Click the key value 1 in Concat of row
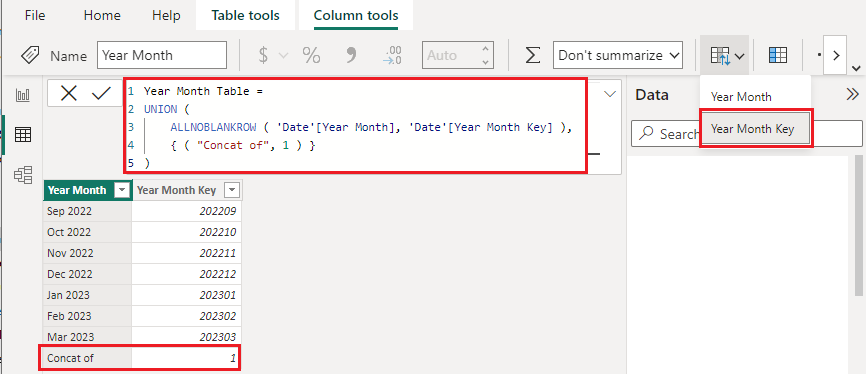 (187, 358)
